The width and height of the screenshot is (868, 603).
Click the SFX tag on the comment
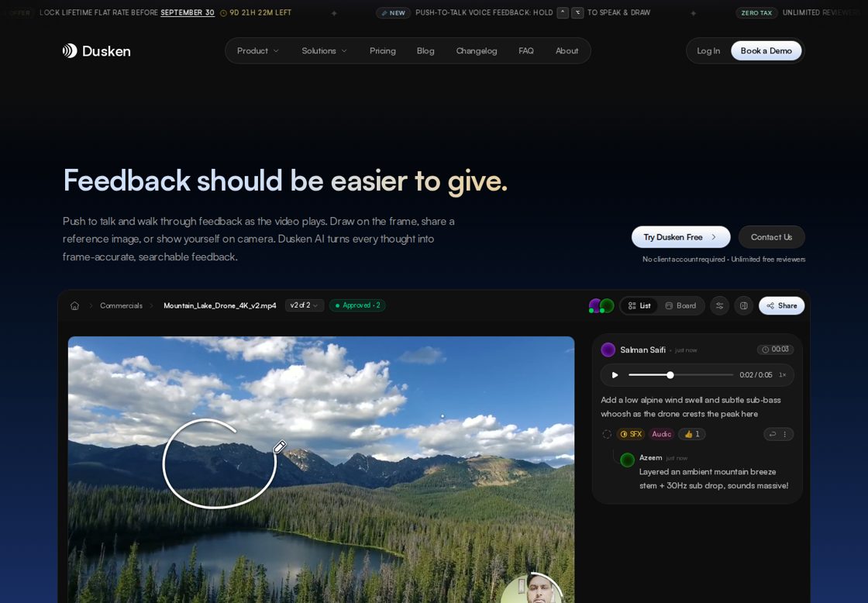tap(631, 434)
